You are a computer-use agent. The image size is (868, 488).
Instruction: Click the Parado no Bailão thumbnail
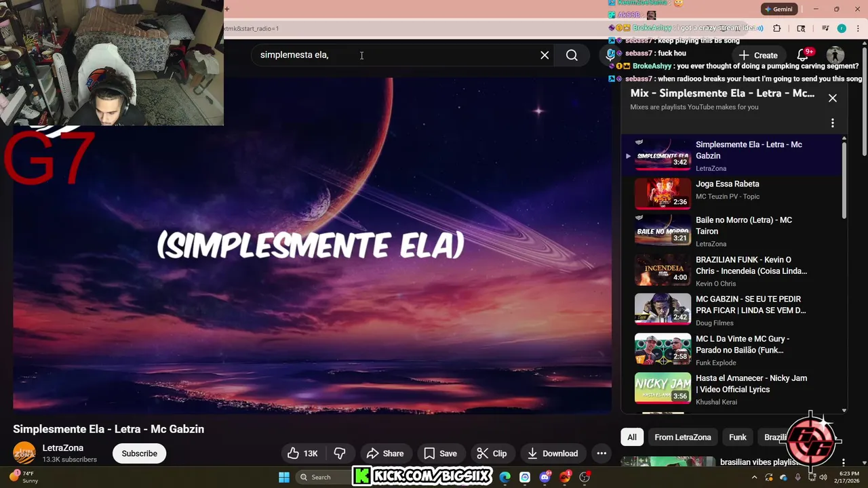click(663, 350)
